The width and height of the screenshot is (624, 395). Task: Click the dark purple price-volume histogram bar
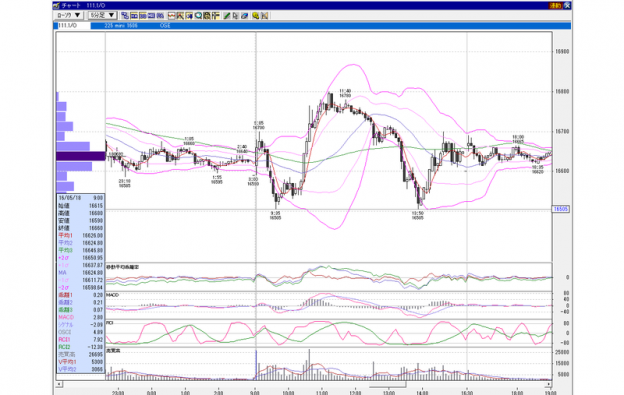(81, 156)
